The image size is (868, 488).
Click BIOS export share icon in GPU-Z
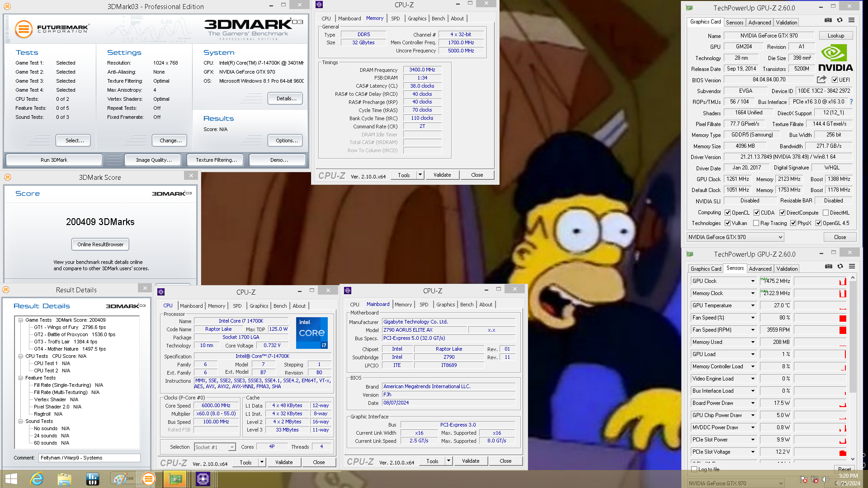point(821,80)
